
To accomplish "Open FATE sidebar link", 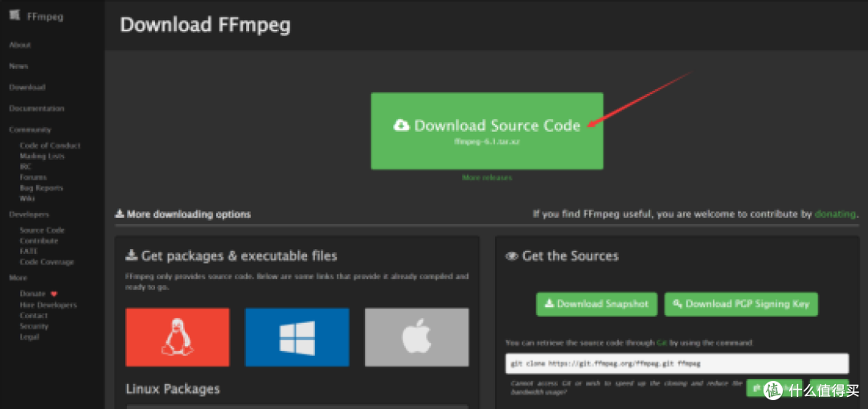I will click(28, 252).
